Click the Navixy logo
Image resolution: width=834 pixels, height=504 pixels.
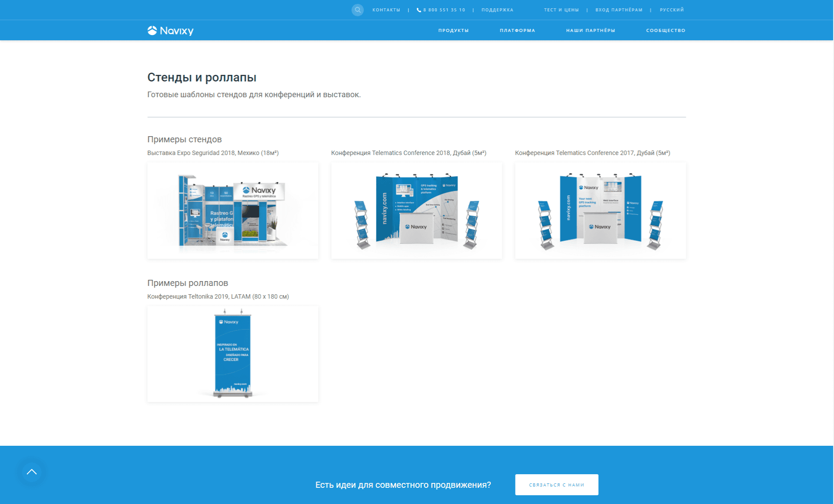[x=170, y=31]
